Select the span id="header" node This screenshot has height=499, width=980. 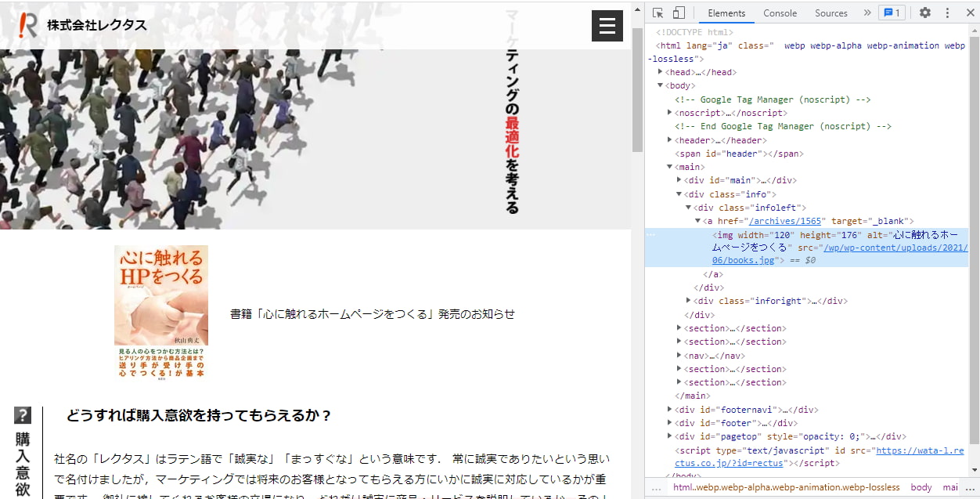click(740, 154)
